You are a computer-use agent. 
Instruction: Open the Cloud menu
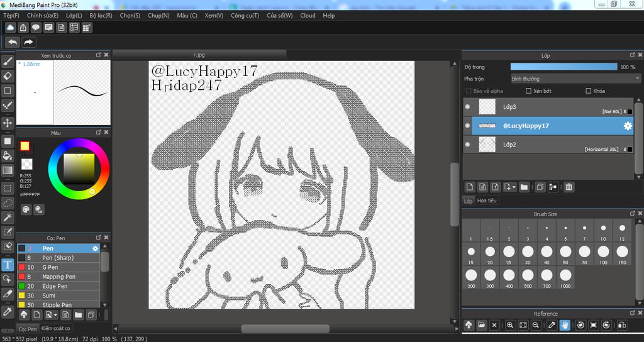tap(308, 16)
